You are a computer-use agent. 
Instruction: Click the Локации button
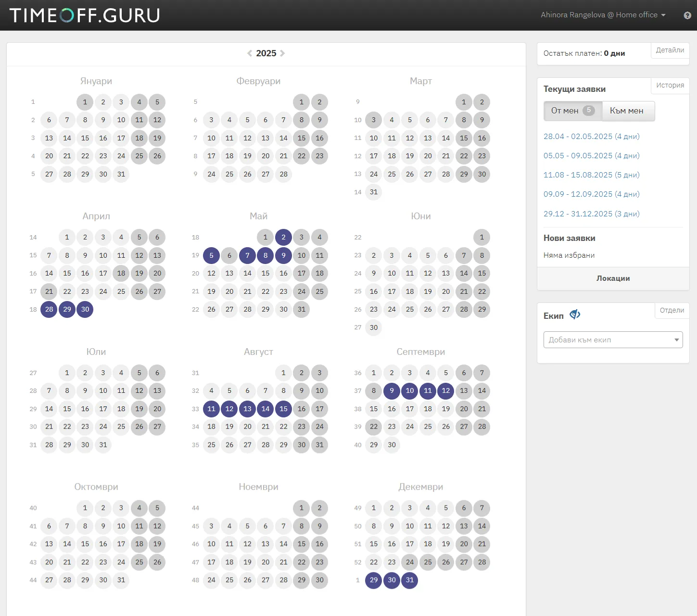tap(613, 278)
